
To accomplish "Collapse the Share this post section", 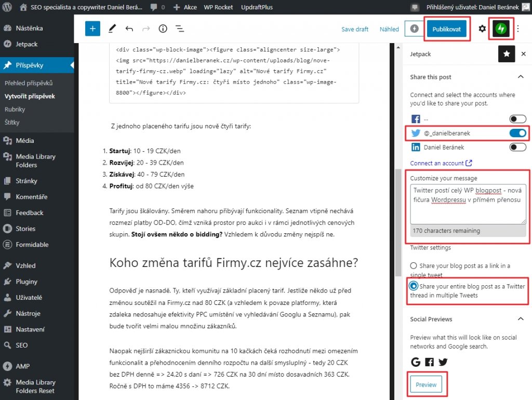I will click(x=521, y=77).
